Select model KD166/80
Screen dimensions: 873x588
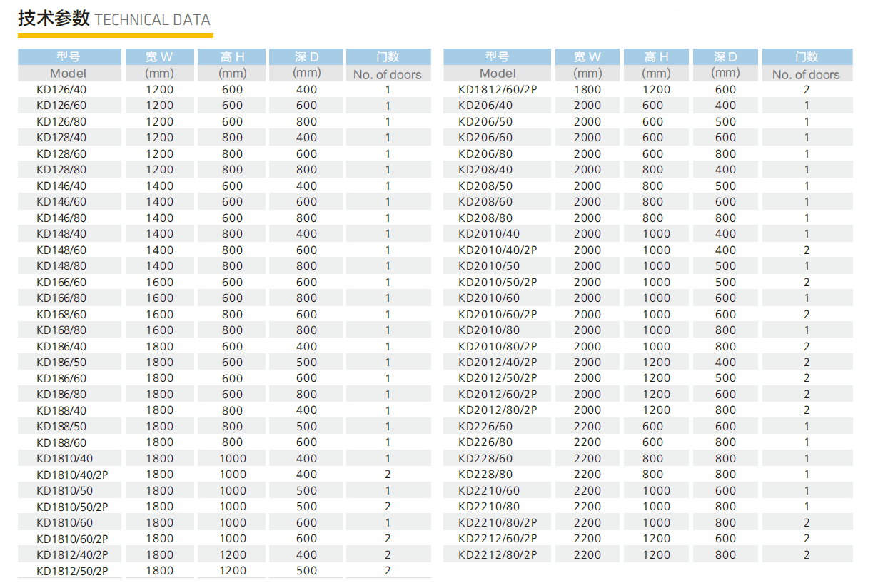[x=61, y=298]
